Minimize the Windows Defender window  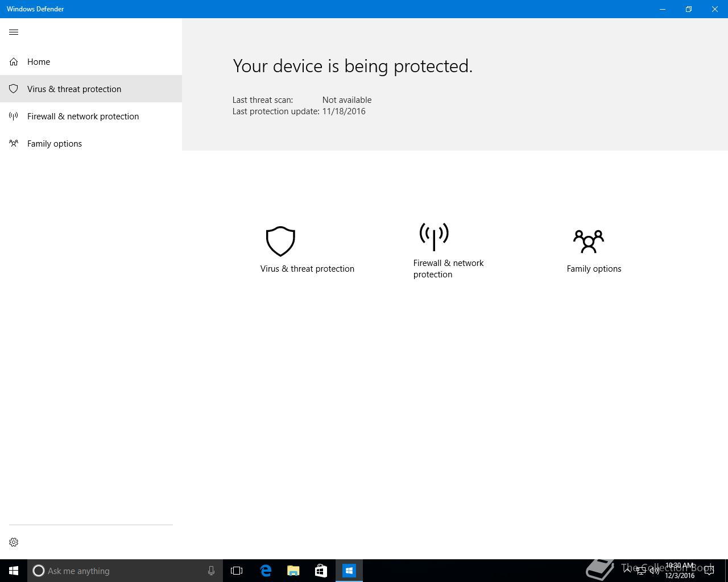pyautogui.click(x=663, y=9)
